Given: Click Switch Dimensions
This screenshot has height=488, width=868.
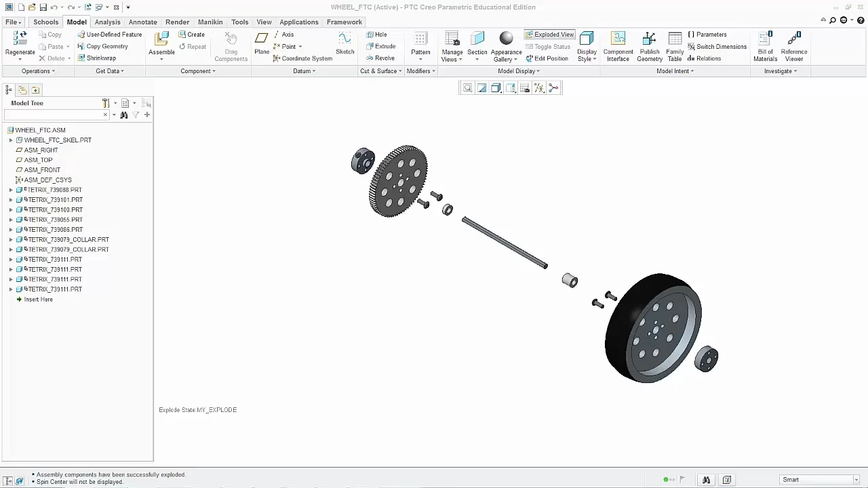Looking at the screenshot, I should [x=717, y=46].
